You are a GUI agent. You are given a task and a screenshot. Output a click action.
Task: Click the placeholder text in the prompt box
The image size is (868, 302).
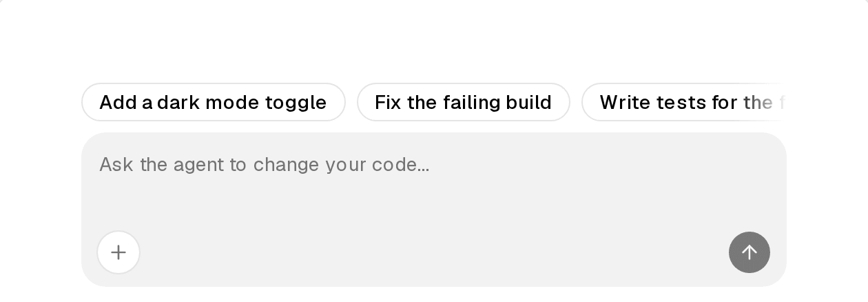pyautogui.click(x=265, y=165)
